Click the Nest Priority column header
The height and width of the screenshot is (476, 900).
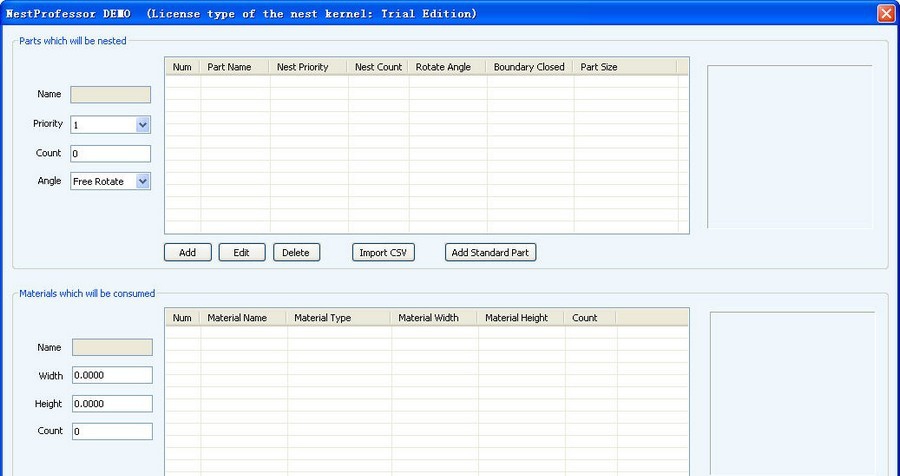(308, 67)
